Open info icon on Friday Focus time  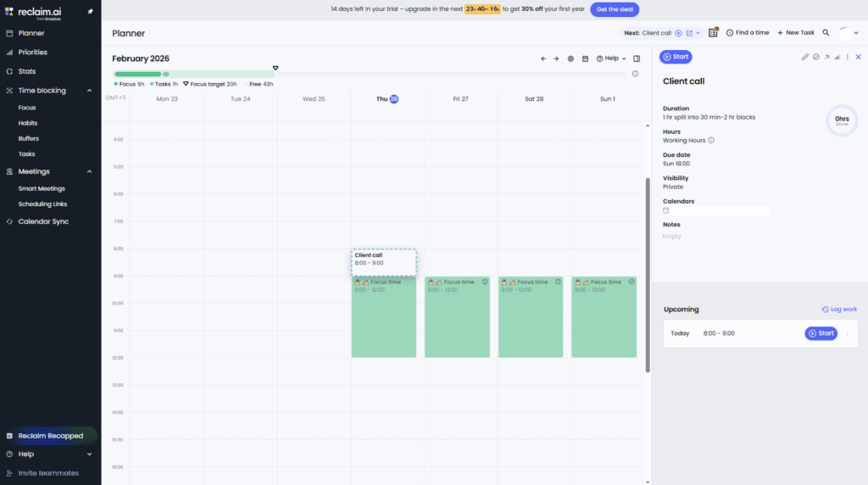coord(484,282)
